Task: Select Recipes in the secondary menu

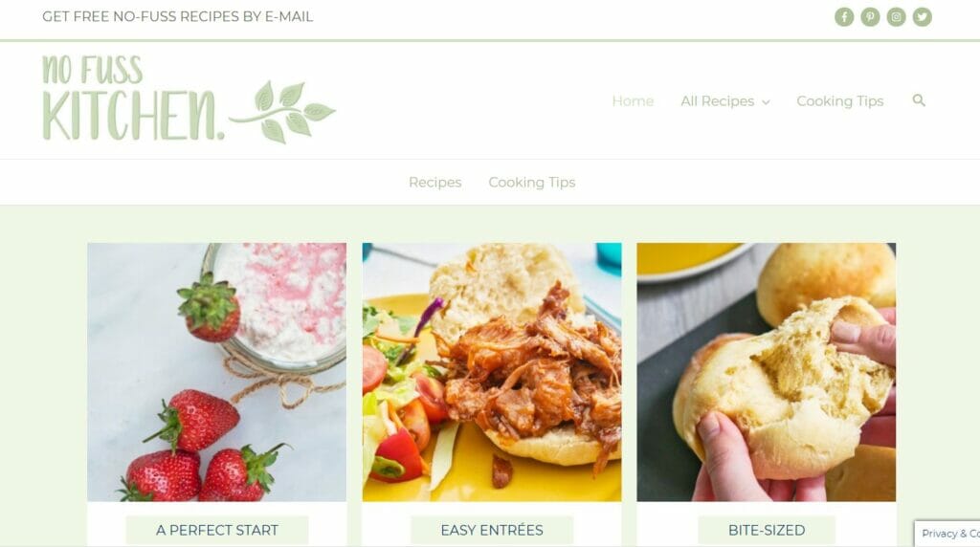Action: (x=435, y=183)
